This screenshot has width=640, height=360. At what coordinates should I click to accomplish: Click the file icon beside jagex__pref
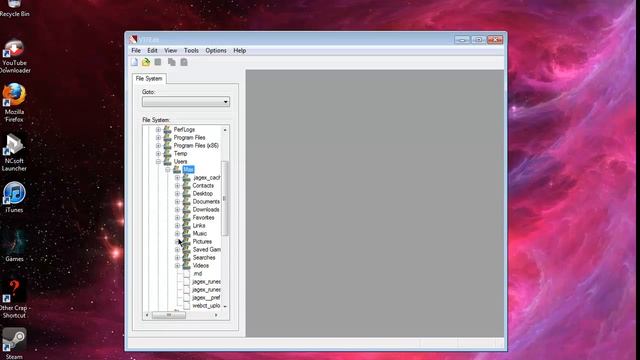pyautogui.click(x=187, y=298)
